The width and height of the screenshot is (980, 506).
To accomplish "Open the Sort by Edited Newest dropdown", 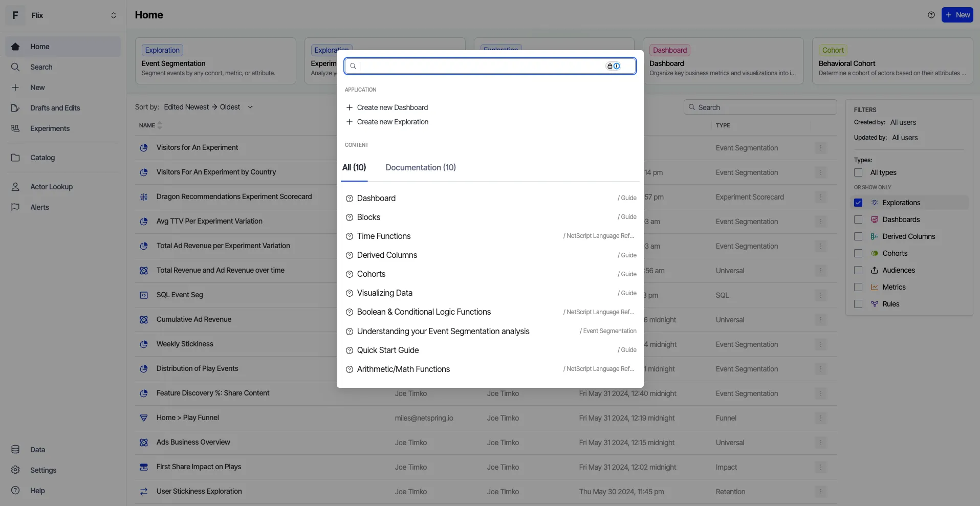I will 208,107.
